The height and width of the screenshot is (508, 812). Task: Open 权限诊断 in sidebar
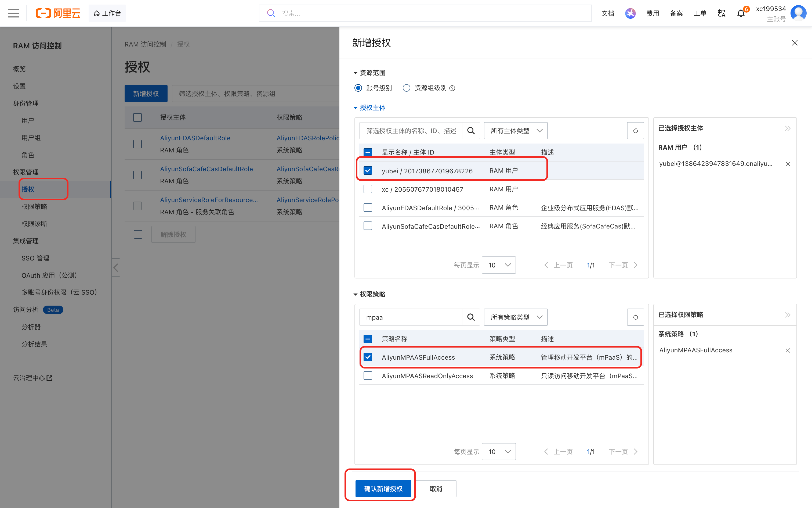34,224
